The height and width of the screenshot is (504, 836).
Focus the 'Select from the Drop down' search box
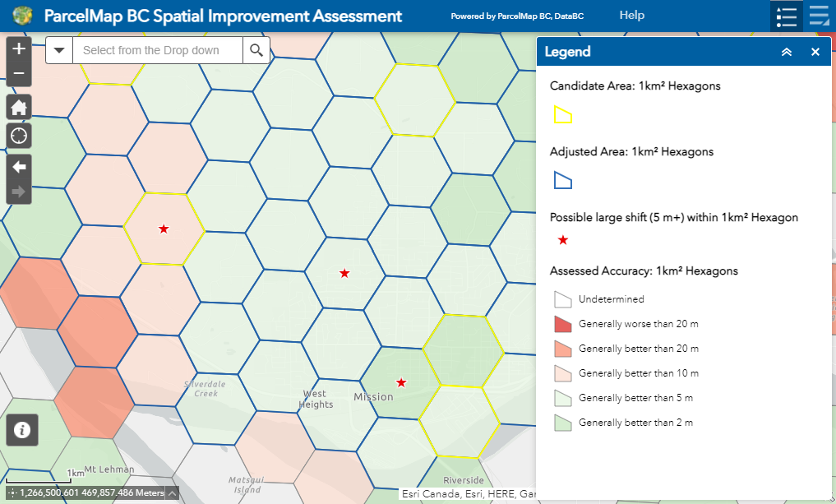(158, 50)
